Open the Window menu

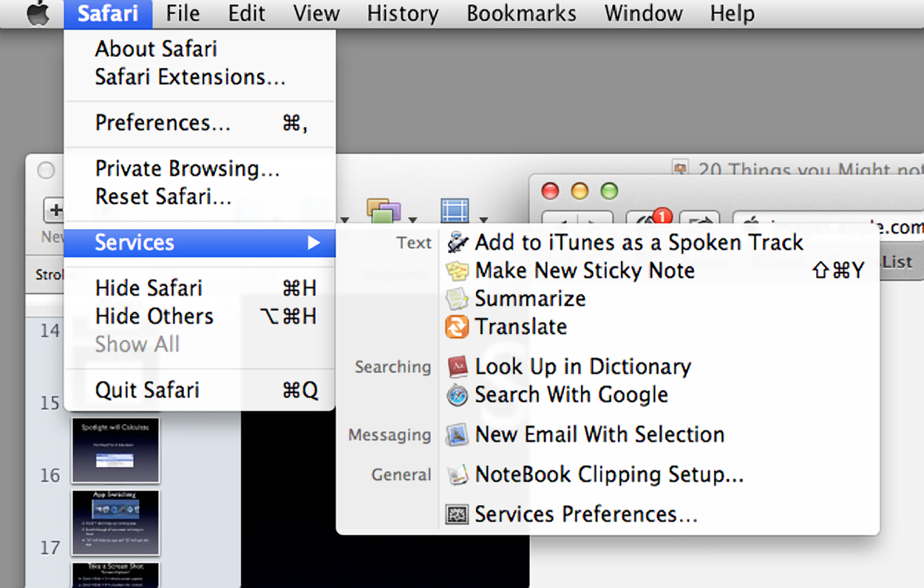(x=643, y=14)
